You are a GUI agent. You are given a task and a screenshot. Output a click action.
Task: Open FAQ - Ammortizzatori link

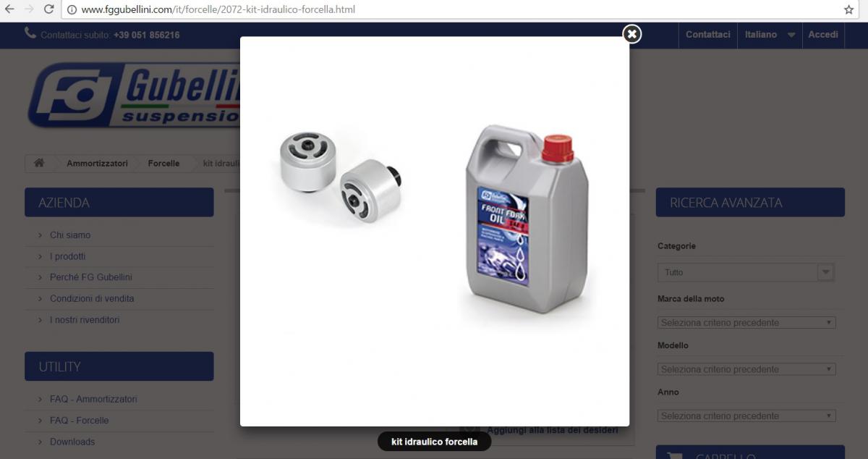point(93,399)
